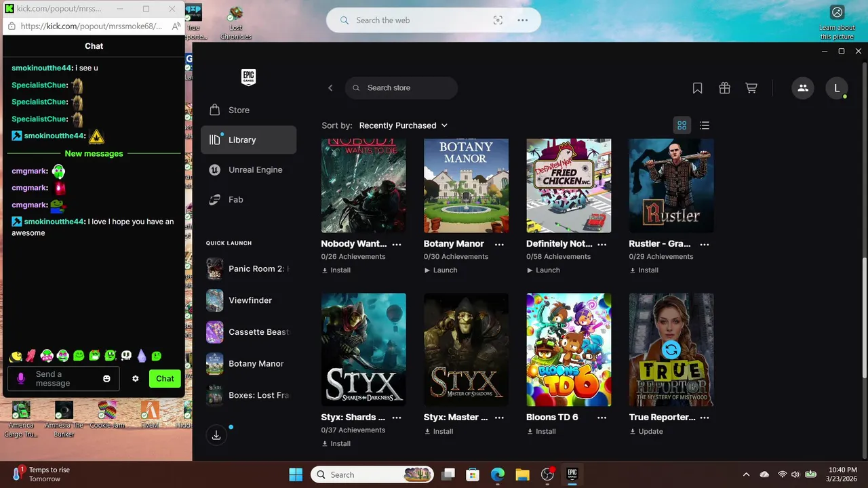Insert the bee emote in Kick chat
This screenshot has height=488, width=868.
[16, 356]
